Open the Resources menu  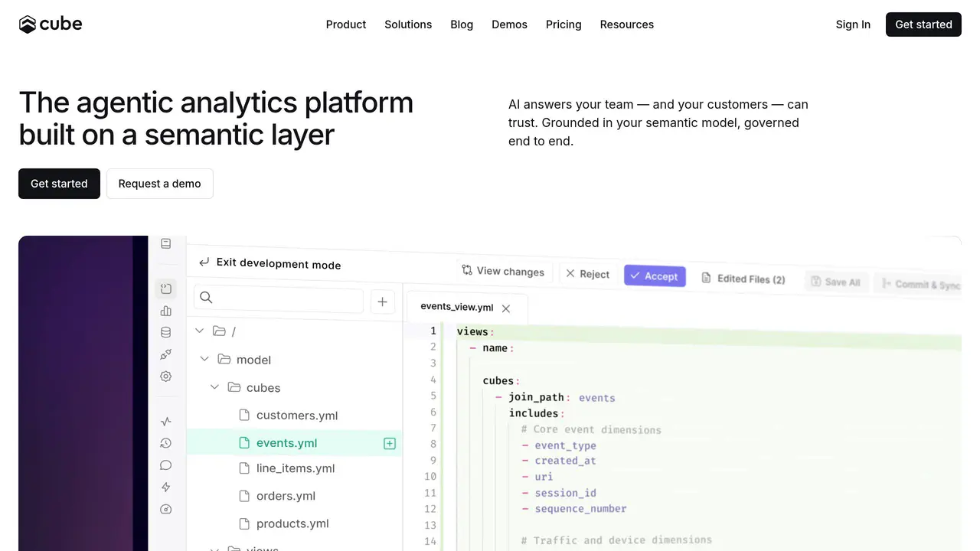pyautogui.click(x=627, y=24)
